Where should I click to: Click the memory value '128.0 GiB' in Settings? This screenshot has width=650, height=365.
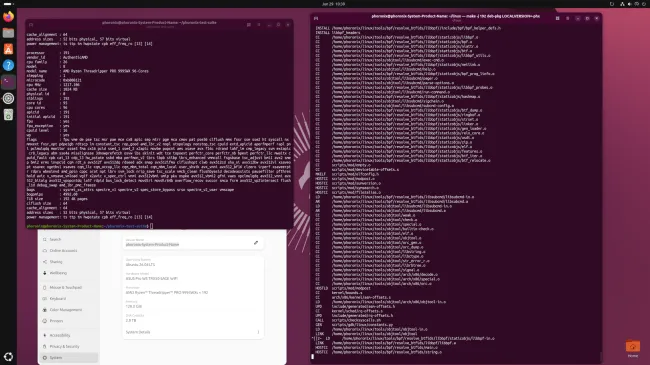pos(133,307)
